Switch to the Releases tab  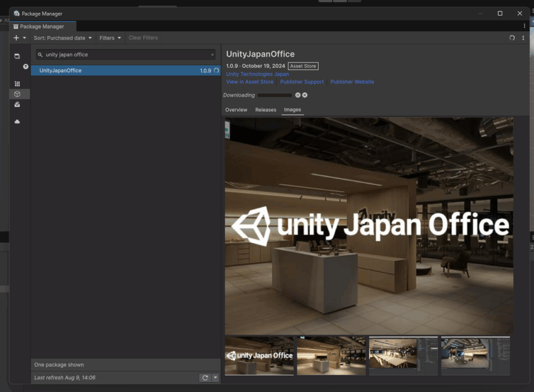click(x=265, y=110)
